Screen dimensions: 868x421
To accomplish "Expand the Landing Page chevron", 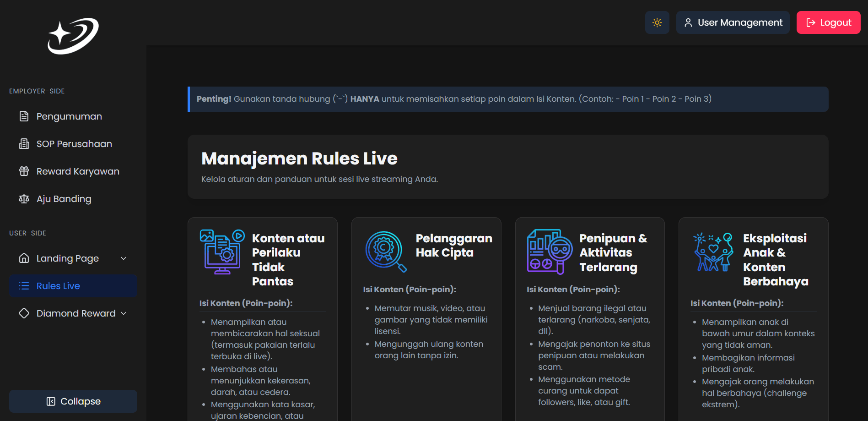I will pyautogui.click(x=124, y=258).
